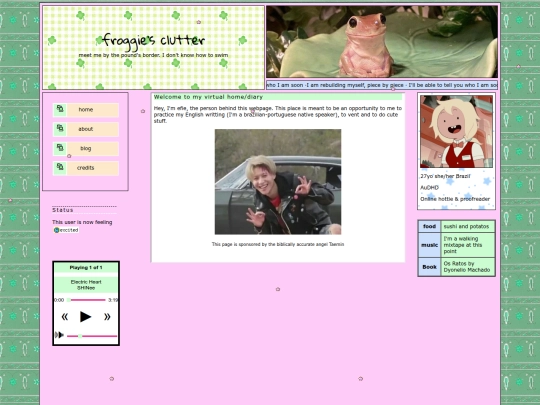Click the cartoon avatar profile picture
The height and width of the screenshot is (405, 540).
pos(456,132)
